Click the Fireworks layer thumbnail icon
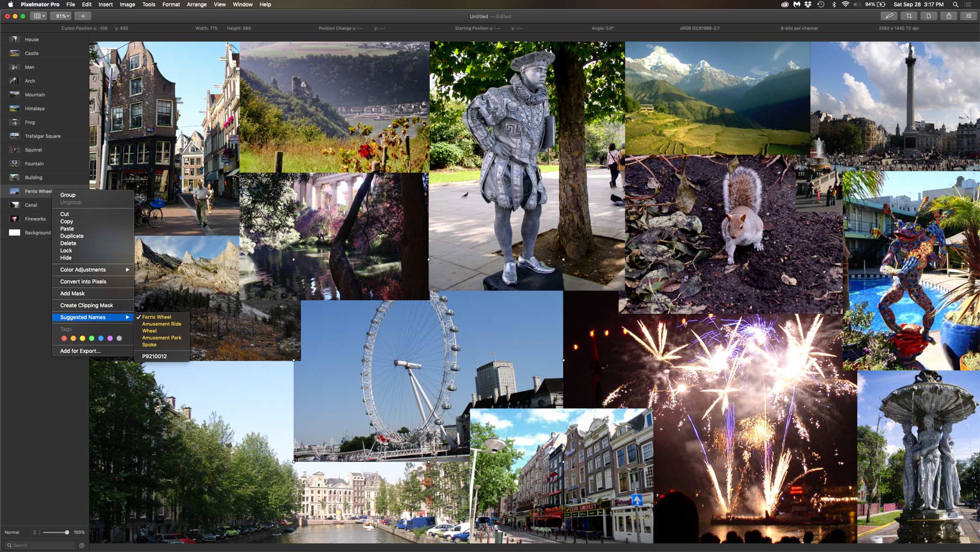This screenshot has height=552, width=980. [15, 219]
